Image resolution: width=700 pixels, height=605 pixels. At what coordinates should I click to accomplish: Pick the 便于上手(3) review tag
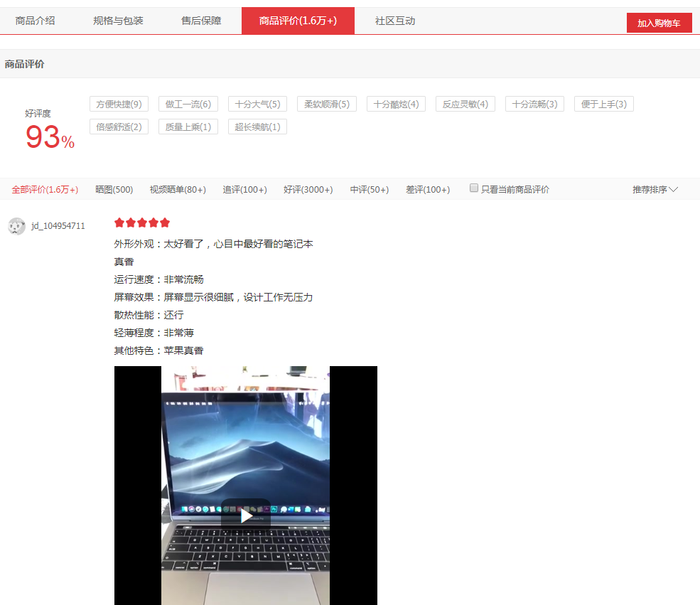(603, 104)
